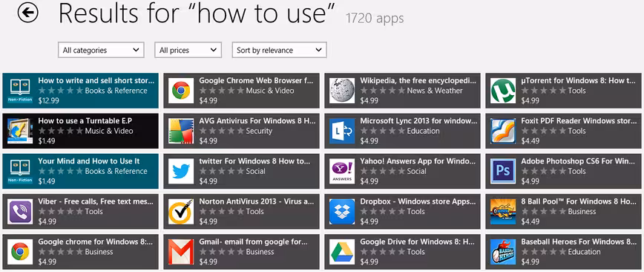
Task: Open the Sort by relevance dropdown
Action: pos(279,51)
